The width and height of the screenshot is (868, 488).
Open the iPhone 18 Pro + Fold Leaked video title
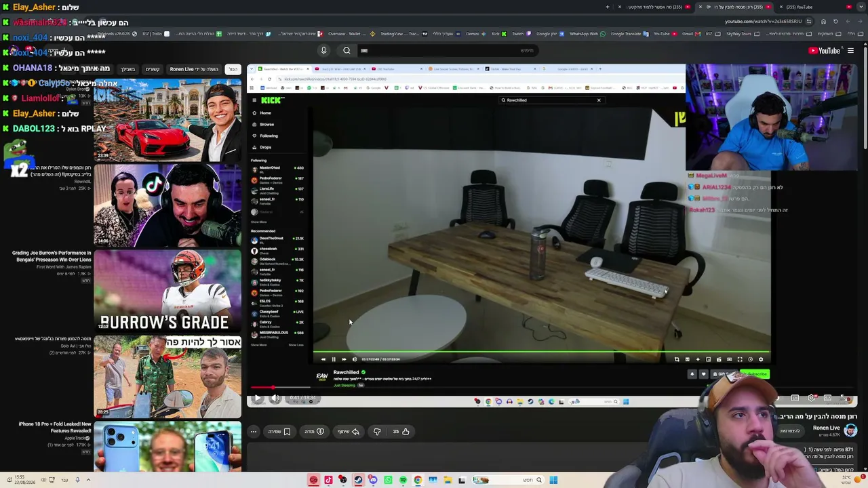click(x=54, y=427)
